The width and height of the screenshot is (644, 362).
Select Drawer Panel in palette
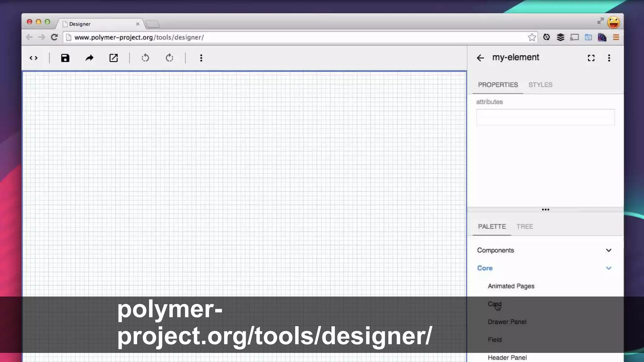[x=507, y=322]
